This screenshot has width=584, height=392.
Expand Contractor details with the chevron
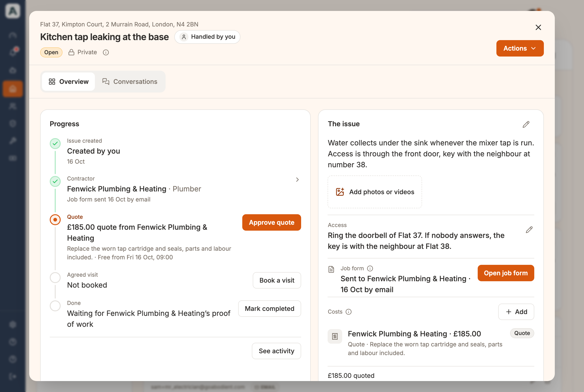coord(297,180)
